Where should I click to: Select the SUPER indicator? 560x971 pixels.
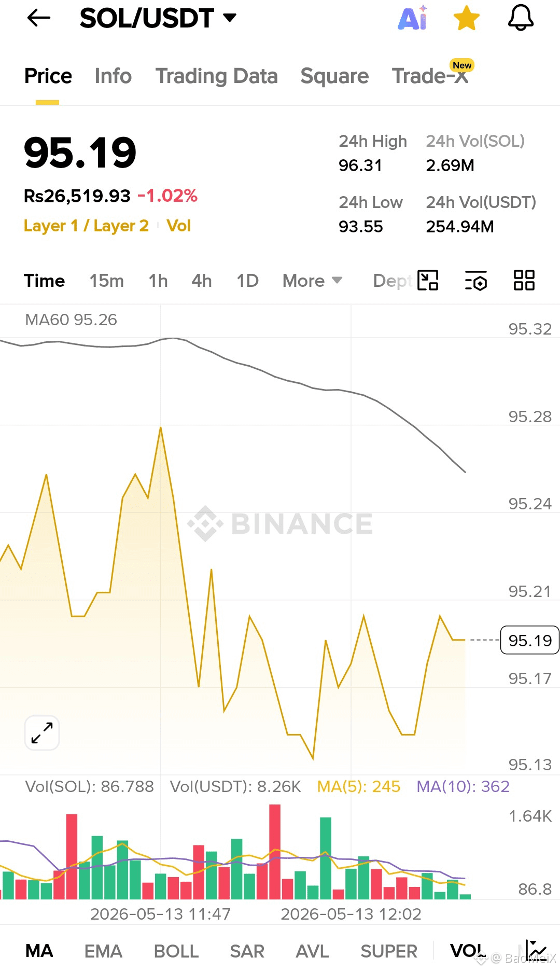pos(389,951)
